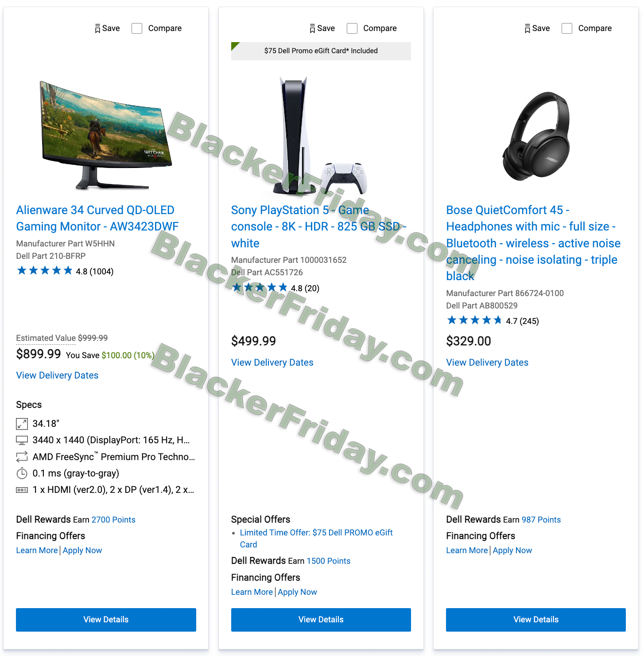The image size is (644, 656).
Task: Open Alienware 34 Curved QD-OLED monitor title
Action: pyautogui.click(x=97, y=218)
